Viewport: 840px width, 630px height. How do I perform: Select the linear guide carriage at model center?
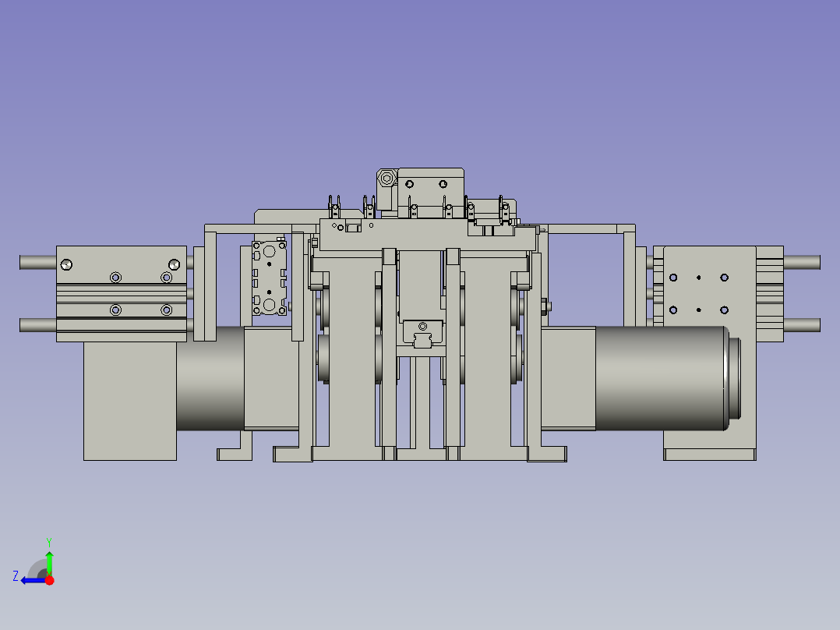[422, 333]
